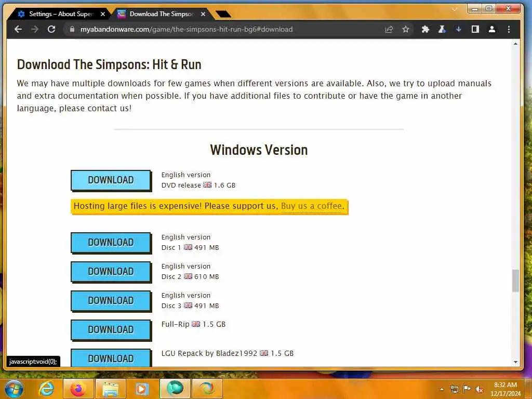Download the Full-Rip 1.5 GB
The width and height of the screenshot is (532, 399).
[x=111, y=330]
